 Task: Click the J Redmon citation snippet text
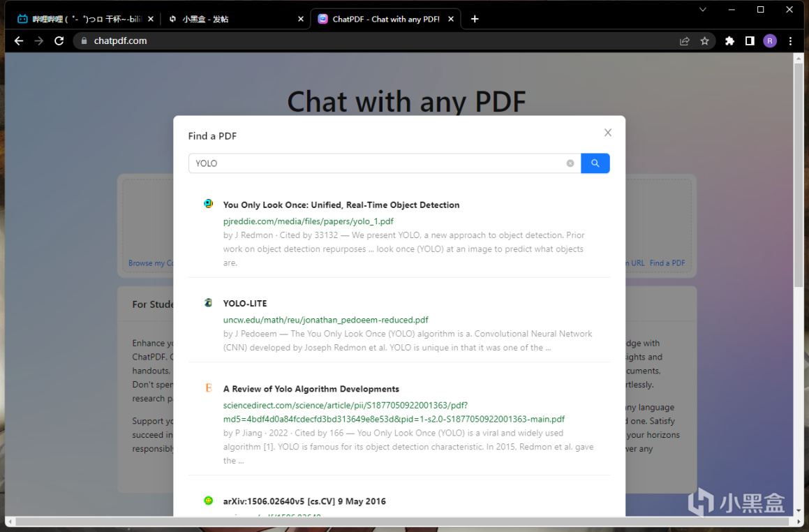403,249
